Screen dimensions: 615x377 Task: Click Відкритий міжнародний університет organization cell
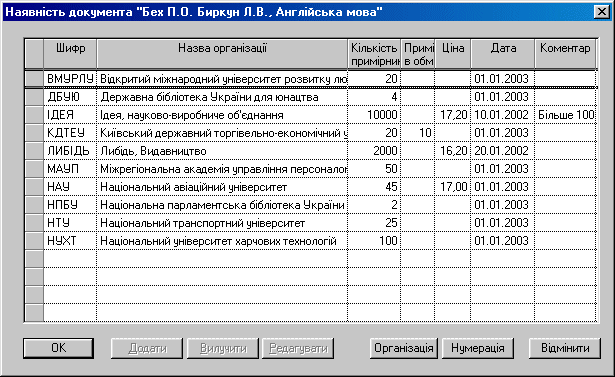coord(222,79)
